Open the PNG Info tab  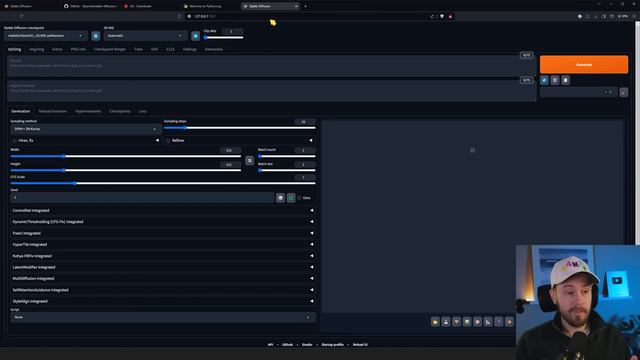(78, 49)
